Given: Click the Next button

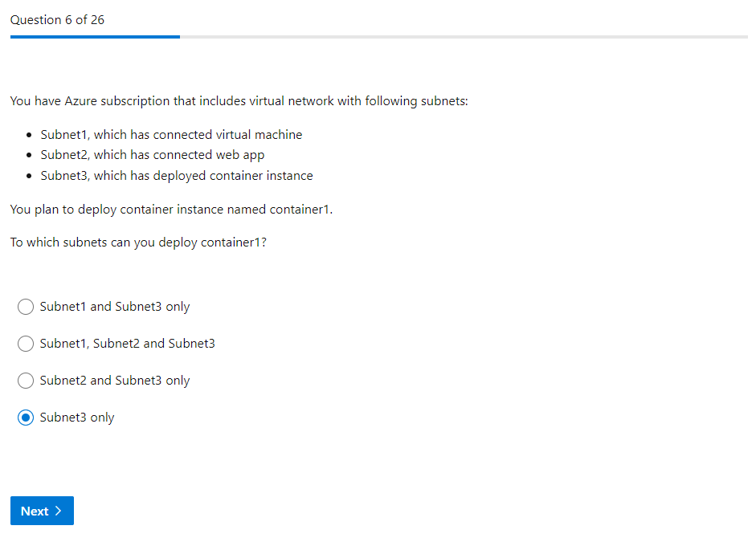Looking at the screenshot, I should (42, 511).
